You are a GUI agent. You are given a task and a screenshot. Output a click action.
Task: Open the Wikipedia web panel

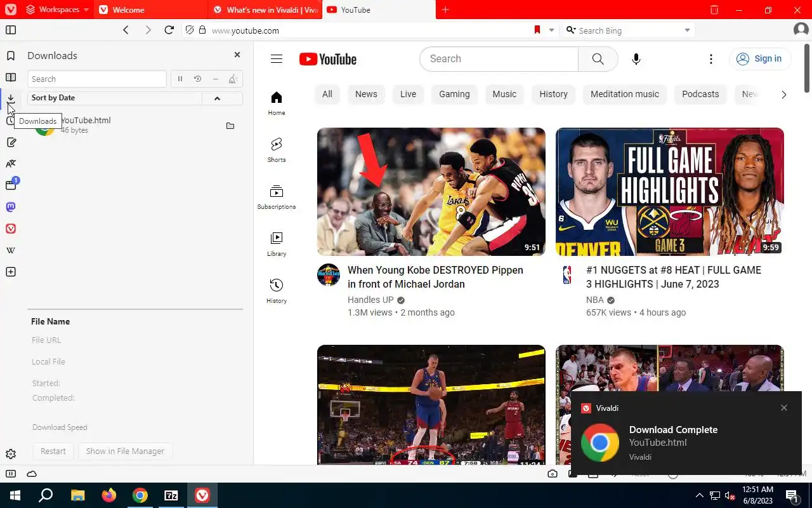11,250
